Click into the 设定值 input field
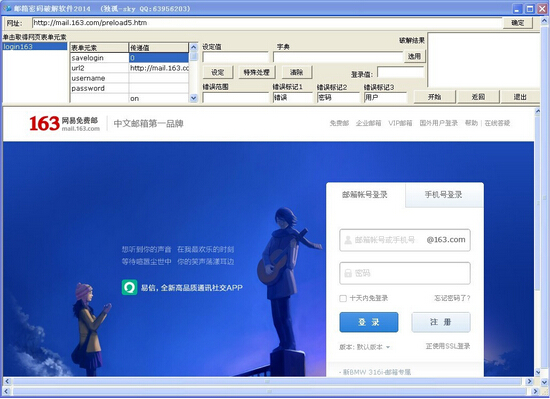This screenshot has height=399, width=550. [236, 57]
